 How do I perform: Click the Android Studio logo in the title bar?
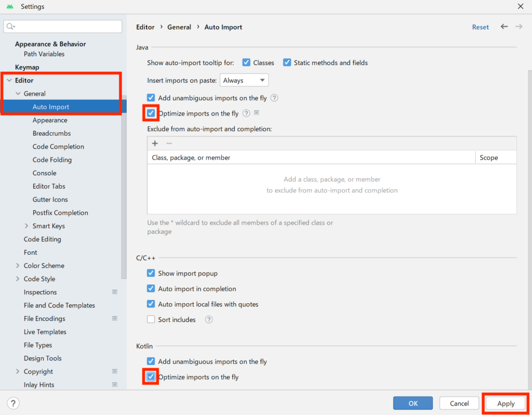coord(10,6)
